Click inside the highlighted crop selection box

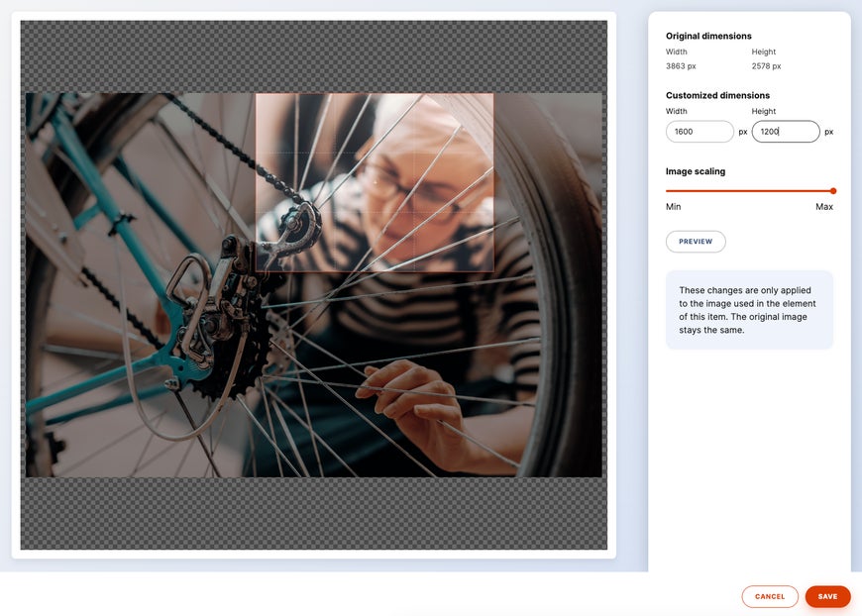pos(375,182)
